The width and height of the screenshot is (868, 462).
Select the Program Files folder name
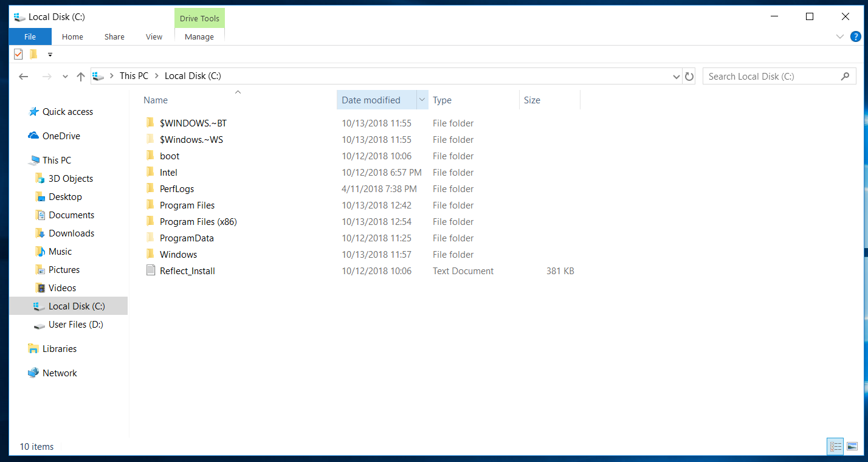pyautogui.click(x=187, y=205)
